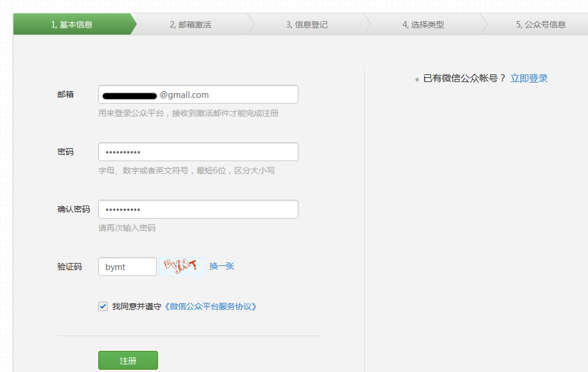Image resolution: width=588 pixels, height=372 pixels.
Task: Select the 确认密码 confirm password field
Action: tap(198, 209)
